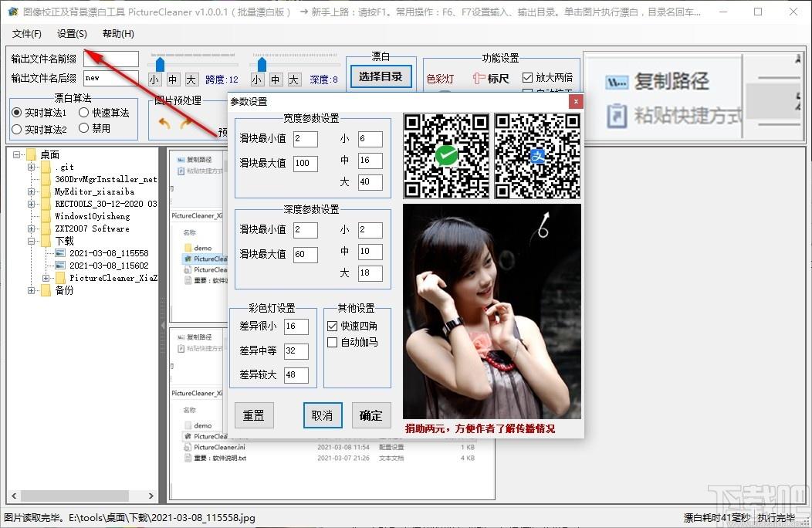Click the undo arrow in 图片预处理
Screen dimensions: 812x528
[164, 124]
